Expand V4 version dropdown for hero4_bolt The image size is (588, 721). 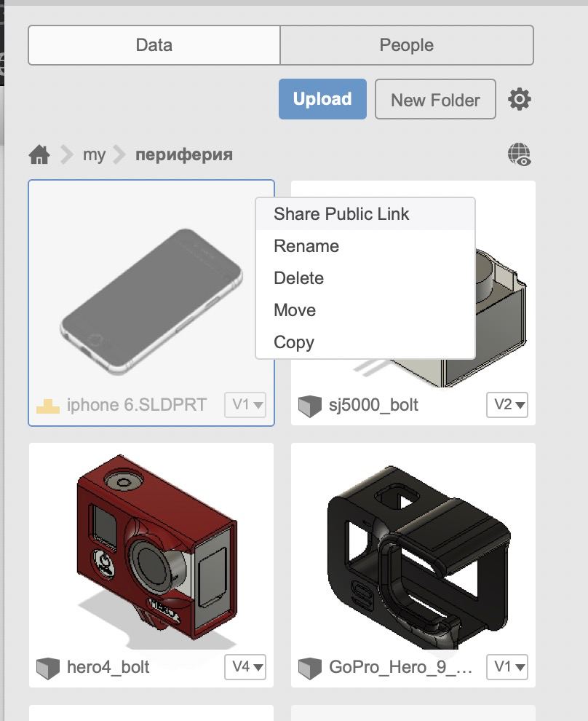245,666
